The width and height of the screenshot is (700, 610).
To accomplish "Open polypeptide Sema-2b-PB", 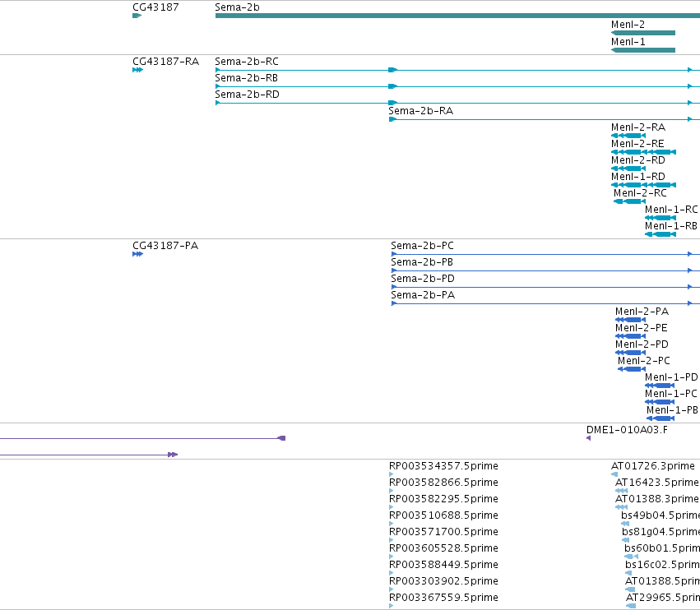I will click(422, 262).
